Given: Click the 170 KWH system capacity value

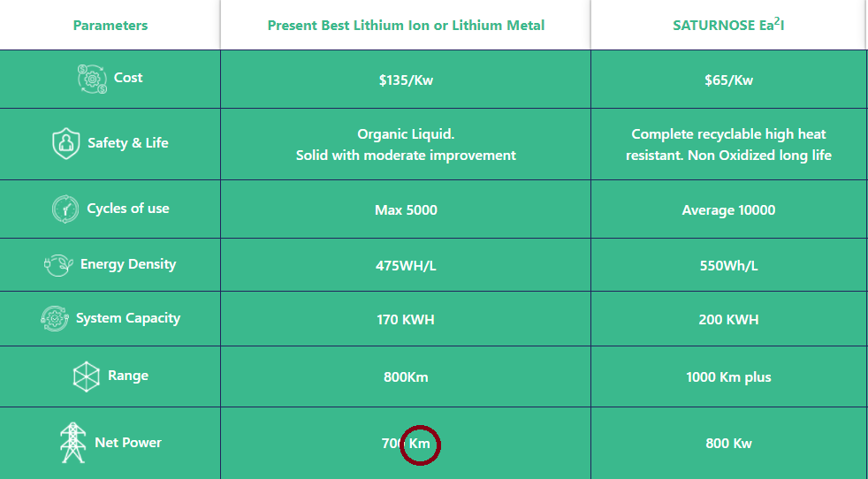Looking at the screenshot, I should pyautogui.click(x=406, y=320).
